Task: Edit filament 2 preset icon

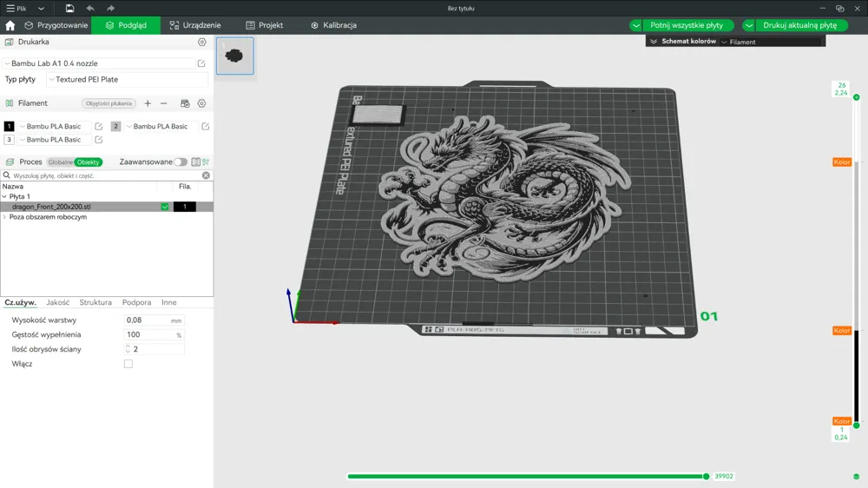Action: (206, 126)
